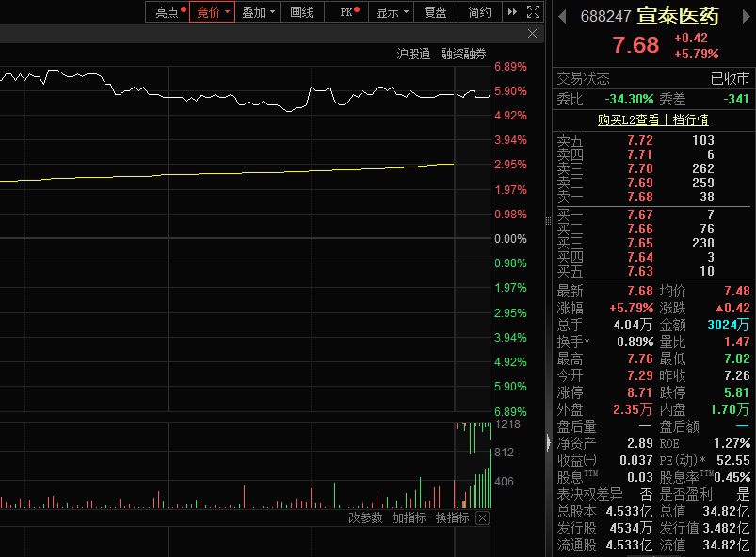This screenshot has width=756, height=557.
Task: Click the fullscreen expand icon in toolbar
Action: (x=533, y=12)
